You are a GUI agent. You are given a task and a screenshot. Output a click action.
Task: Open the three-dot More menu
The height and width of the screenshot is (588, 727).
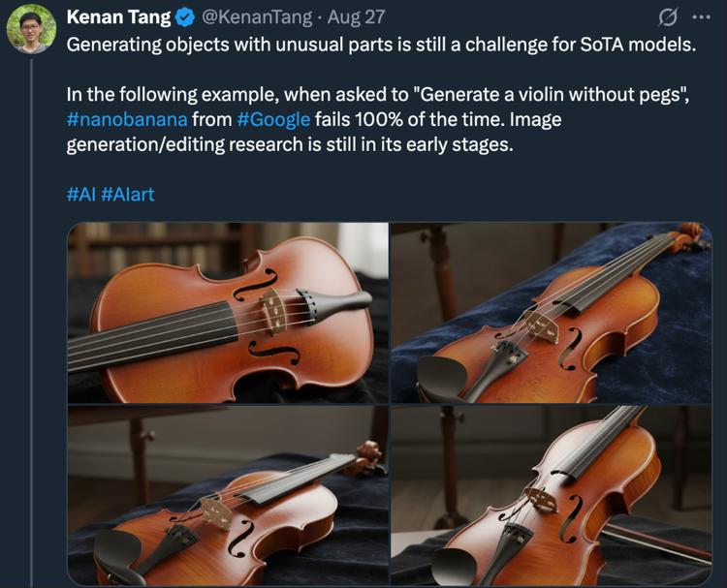[701, 17]
